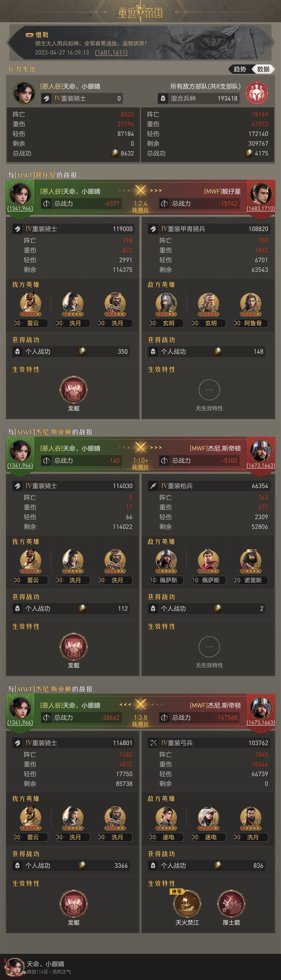Viewport: 281px width, 980px height.
Task: Tap the 龙躯 trait icon in first report
Action: [73, 390]
